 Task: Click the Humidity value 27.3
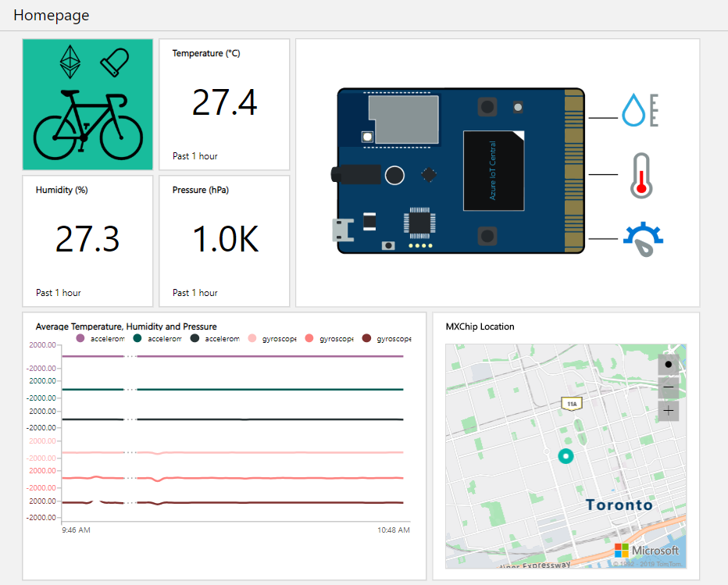(x=87, y=239)
